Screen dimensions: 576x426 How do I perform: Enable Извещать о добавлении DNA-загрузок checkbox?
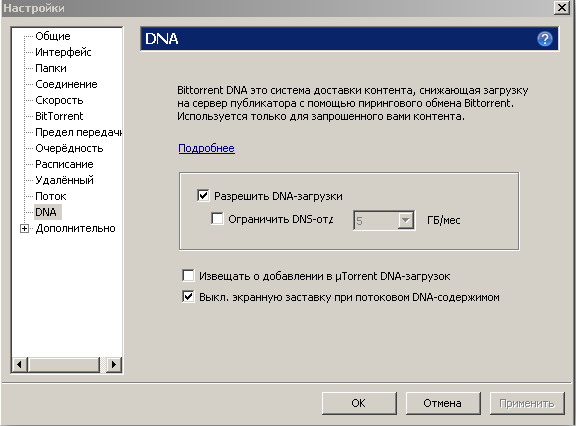coord(188,275)
